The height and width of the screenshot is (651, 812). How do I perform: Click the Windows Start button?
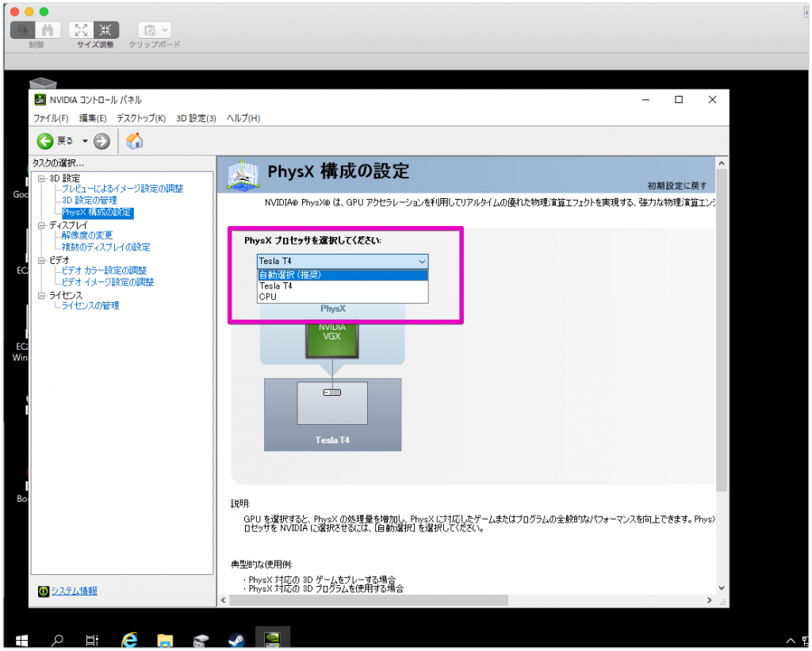tap(21, 639)
